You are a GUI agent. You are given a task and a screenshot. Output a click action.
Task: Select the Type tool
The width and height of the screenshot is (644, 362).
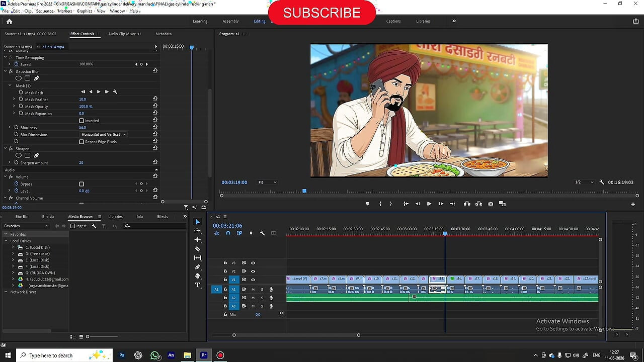(197, 285)
